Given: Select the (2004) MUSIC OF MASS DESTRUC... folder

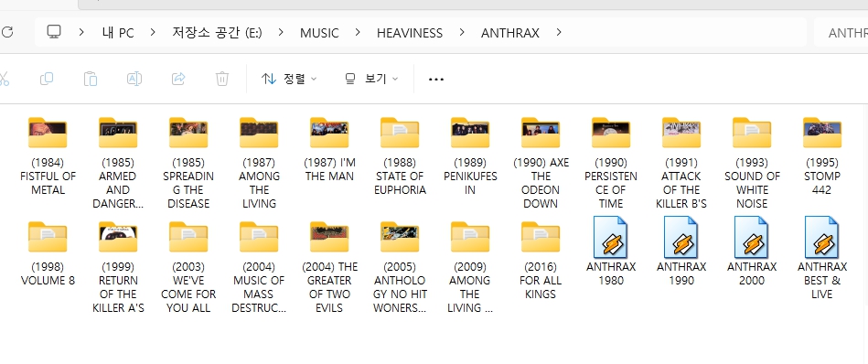Looking at the screenshot, I should [x=259, y=267].
